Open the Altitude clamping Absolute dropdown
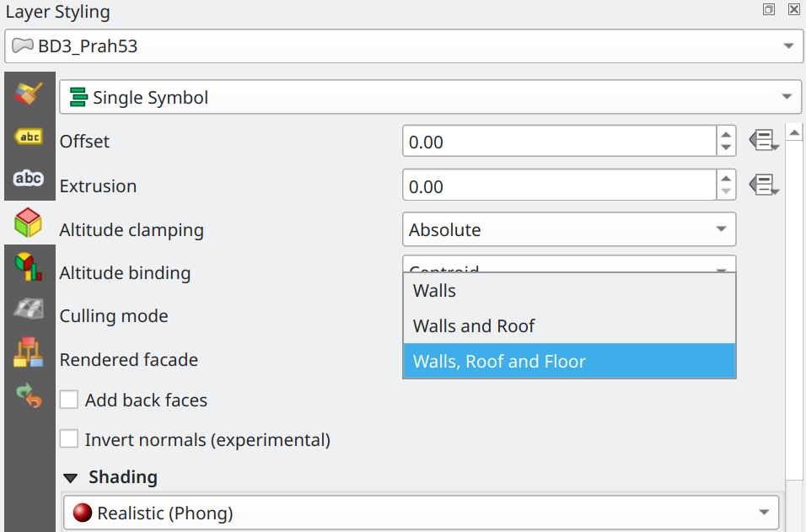 coord(569,229)
